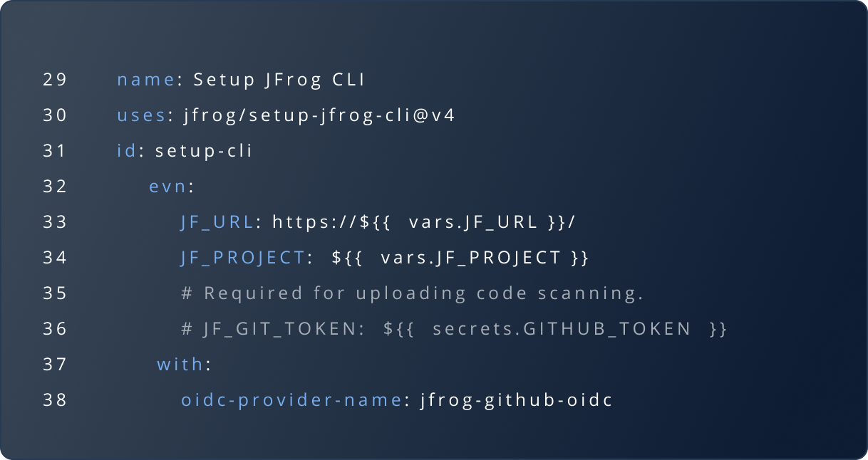Click the 'JF_PROJECT' key on line 34
The width and height of the screenshot is (868, 460).
(x=243, y=258)
